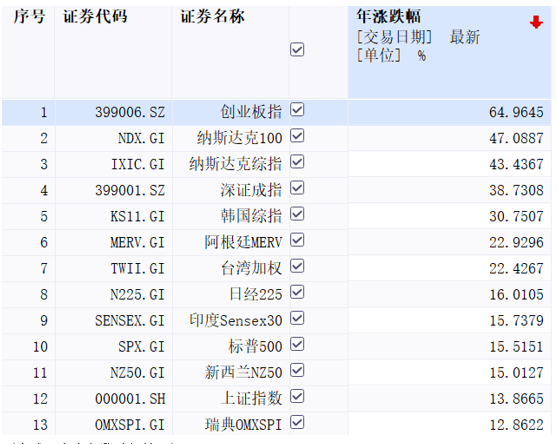This screenshot has width=558, height=444.
Task: Toggle checkbox for 标普500
Action: click(x=297, y=344)
